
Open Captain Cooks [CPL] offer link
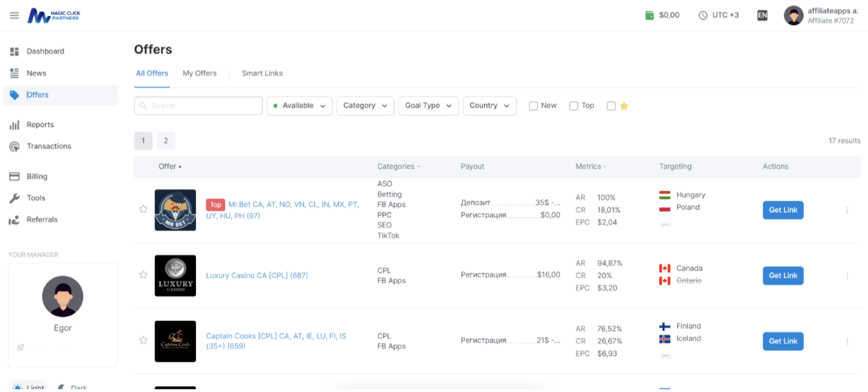point(276,341)
